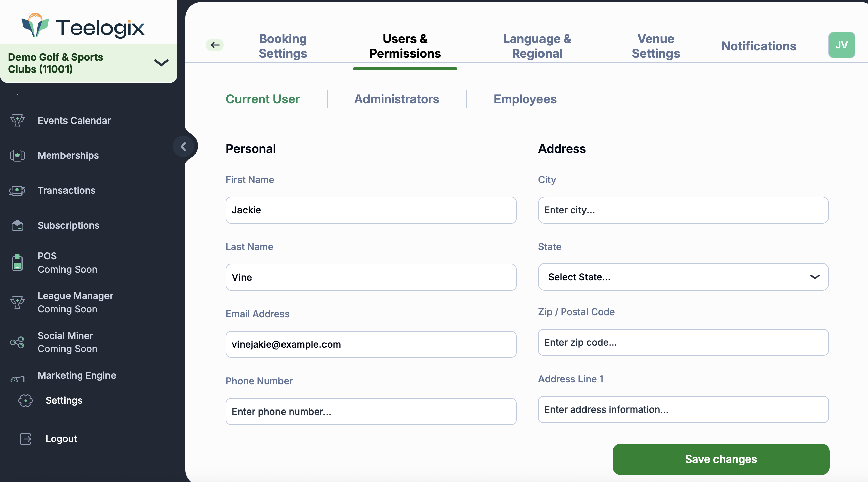Click the Marketing Engine icon
The height and width of the screenshot is (482, 868).
pyautogui.click(x=17, y=379)
